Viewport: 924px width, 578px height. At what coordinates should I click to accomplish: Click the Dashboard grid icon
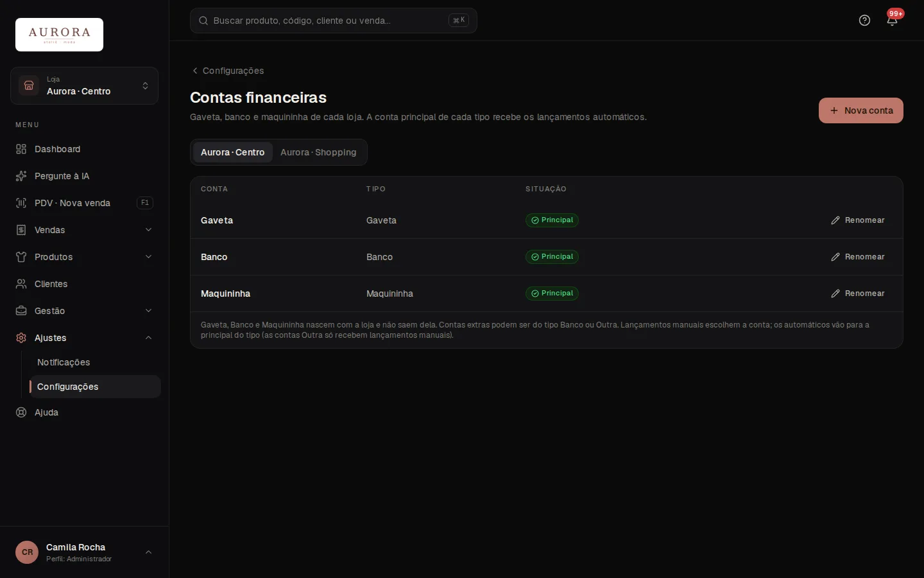point(21,149)
